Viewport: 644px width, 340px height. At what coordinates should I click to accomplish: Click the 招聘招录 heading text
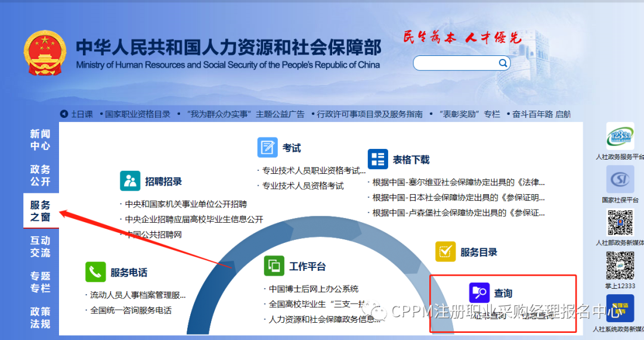pos(163,182)
